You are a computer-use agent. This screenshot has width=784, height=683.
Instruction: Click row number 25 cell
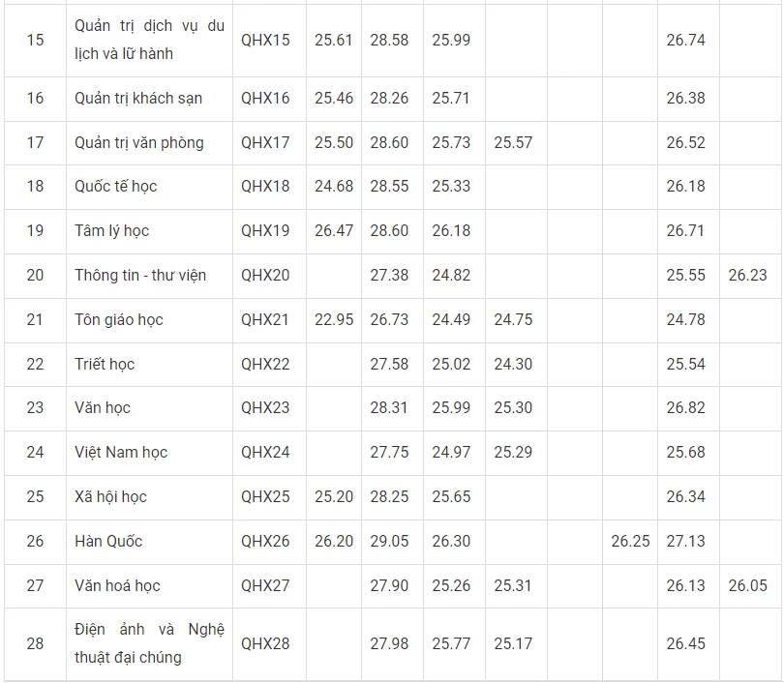(35, 497)
